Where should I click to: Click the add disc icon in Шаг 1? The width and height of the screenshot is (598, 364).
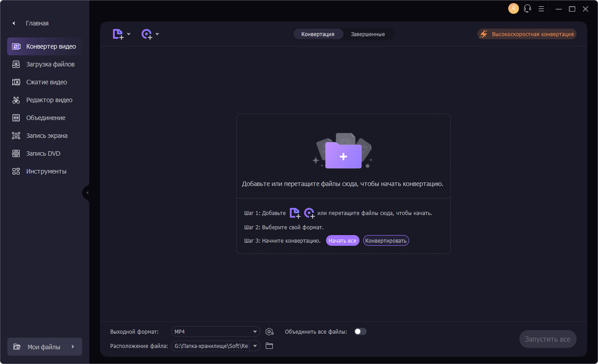pos(309,213)
